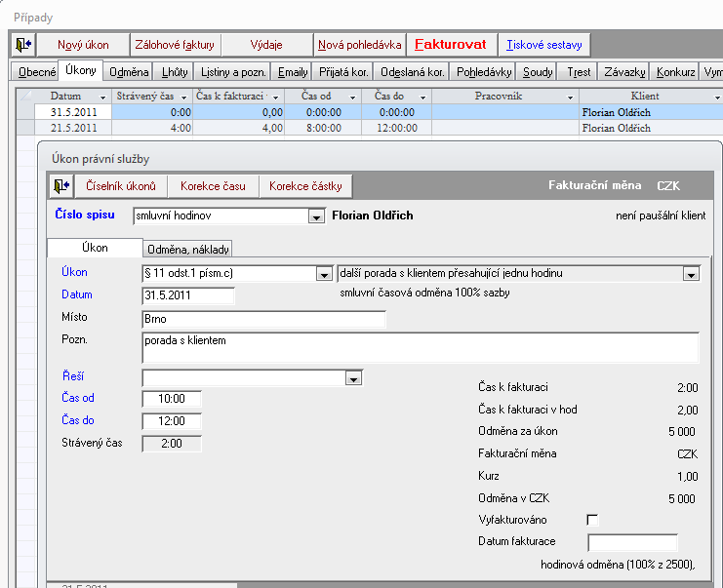Click the 31.5.2011 date cell in grid
The height and width of the screenshot is (588, 723).
[x=73, y=112]
